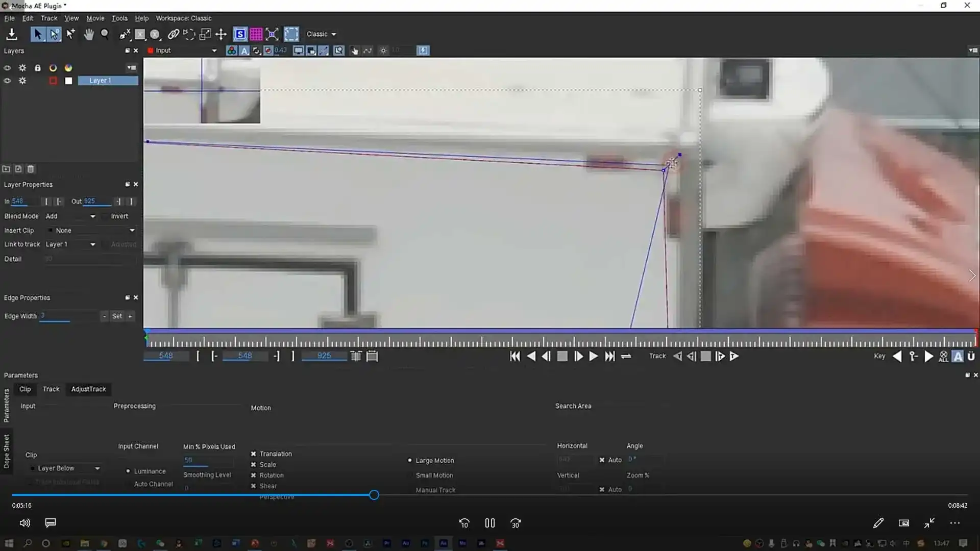Viewport: 980px width, 551px height.
Task: Click the save project download icon
Action: (11, 34)
